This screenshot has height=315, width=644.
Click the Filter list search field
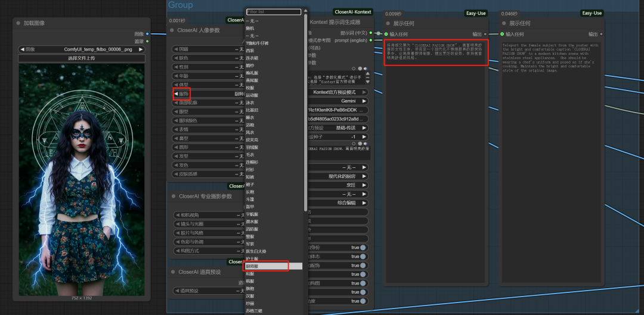pyautogui.click(x=274, y=12)
